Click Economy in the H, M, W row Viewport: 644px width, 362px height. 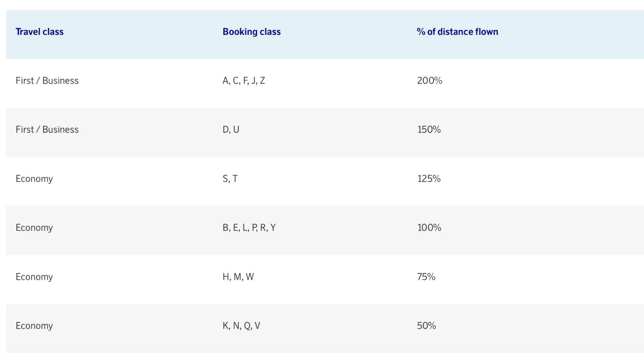(x=34, y=277)
